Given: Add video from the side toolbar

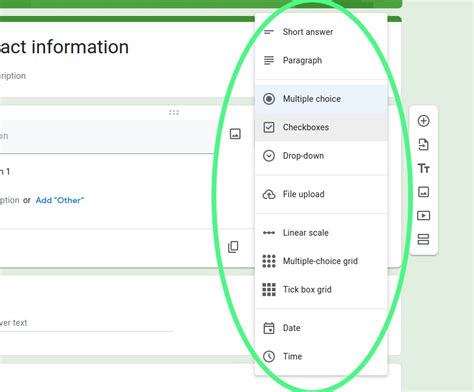Looking at the screenshot, I should (423, 215).
